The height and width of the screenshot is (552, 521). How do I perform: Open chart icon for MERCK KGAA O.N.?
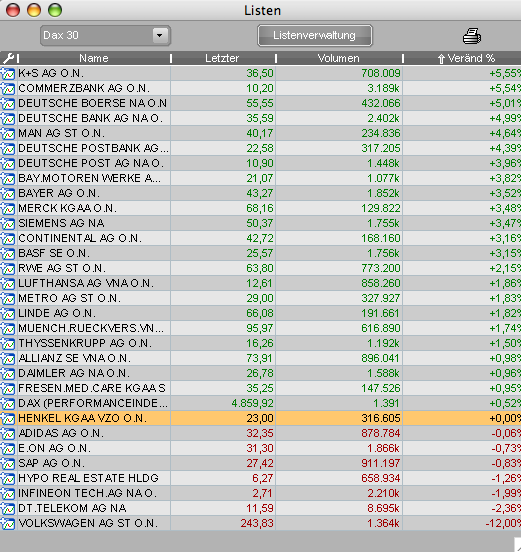tap(8, 208)
